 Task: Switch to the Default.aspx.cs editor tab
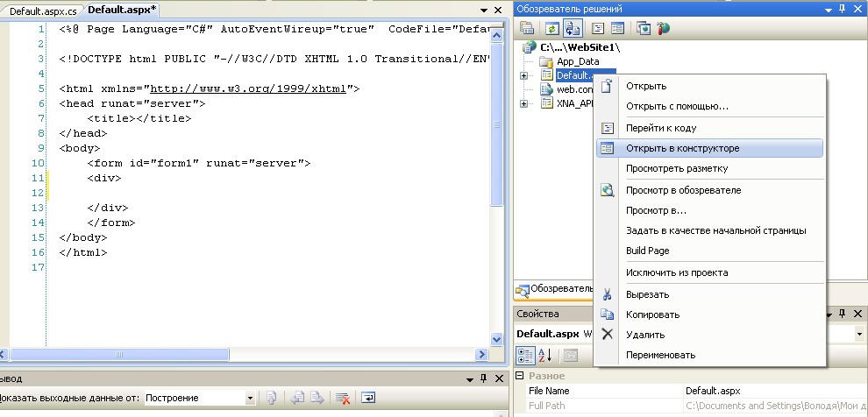click(x=43, y=9)
